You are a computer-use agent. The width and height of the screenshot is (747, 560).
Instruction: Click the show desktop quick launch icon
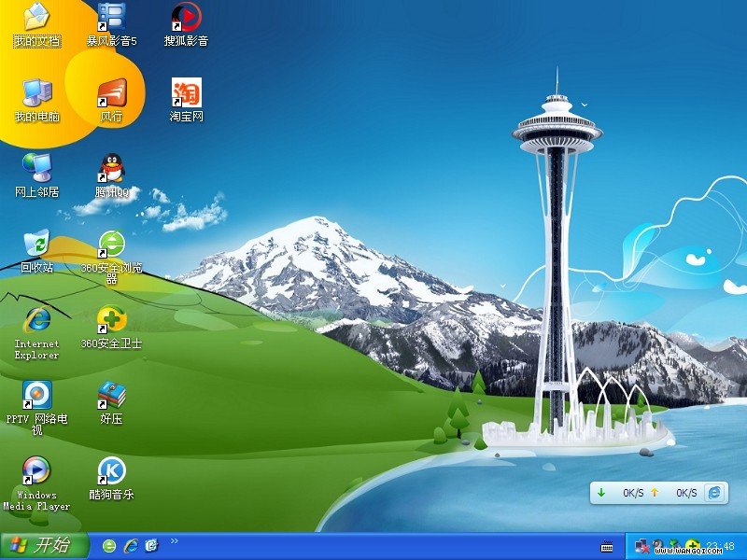pos(152,545)
